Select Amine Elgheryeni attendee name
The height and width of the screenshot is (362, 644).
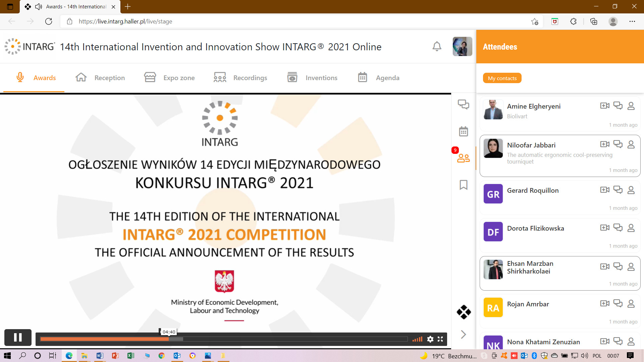pos(534,106)
